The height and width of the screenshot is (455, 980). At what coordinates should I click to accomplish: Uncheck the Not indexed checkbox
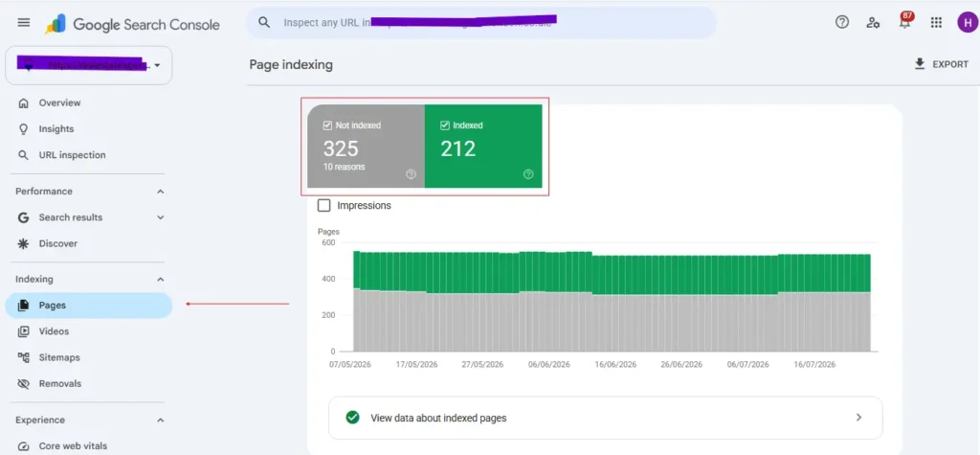(327, 125)
